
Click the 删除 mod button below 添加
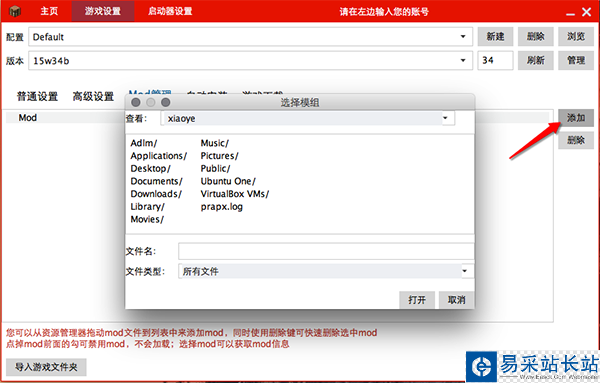(576, 140)
